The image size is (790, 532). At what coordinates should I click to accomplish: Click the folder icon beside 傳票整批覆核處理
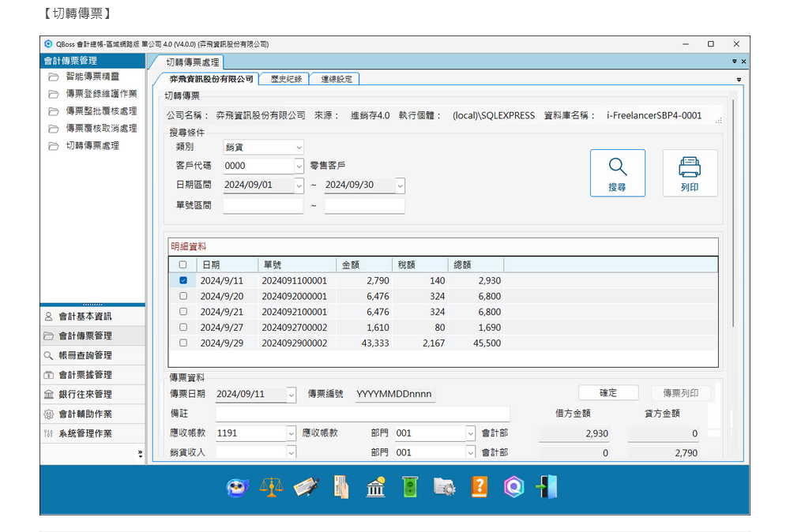54,111
